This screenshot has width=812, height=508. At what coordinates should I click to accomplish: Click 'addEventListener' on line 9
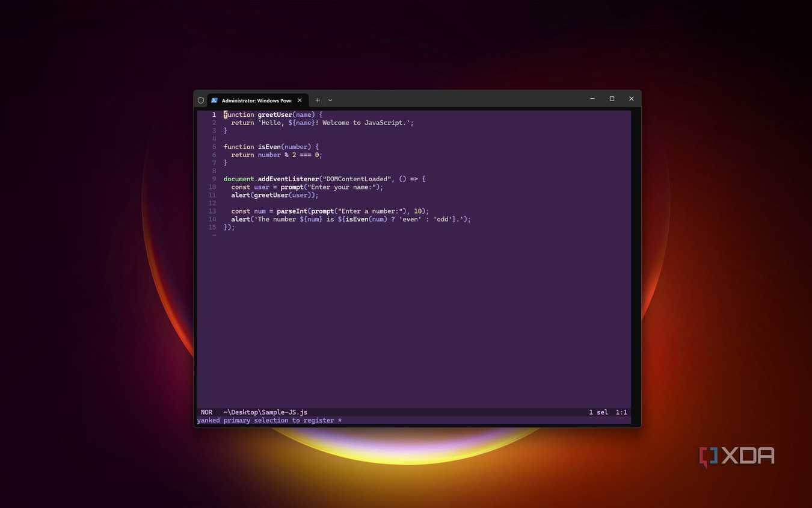point(288,179)
